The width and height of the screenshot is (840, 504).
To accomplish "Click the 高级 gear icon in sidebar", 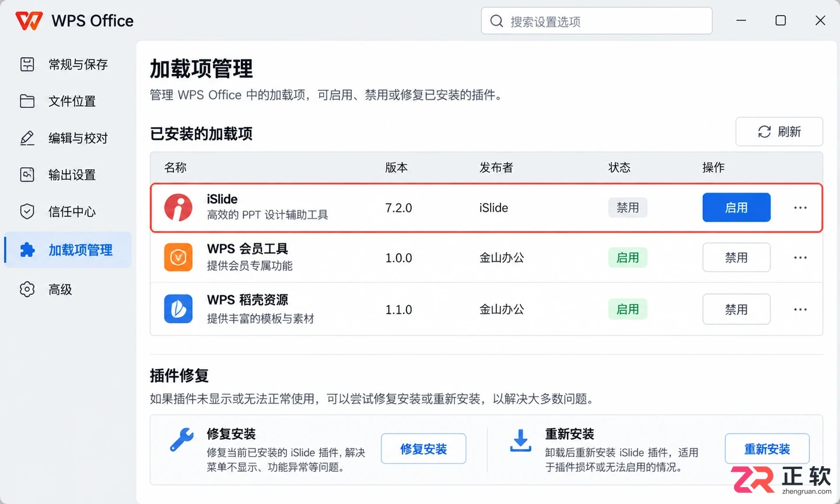I will pos(27,289).
